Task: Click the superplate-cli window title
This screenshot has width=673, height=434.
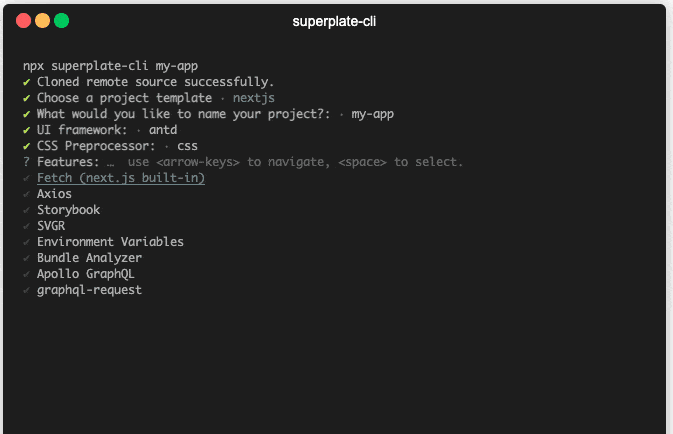Action: pyautogui.click(x=334, y=21)
